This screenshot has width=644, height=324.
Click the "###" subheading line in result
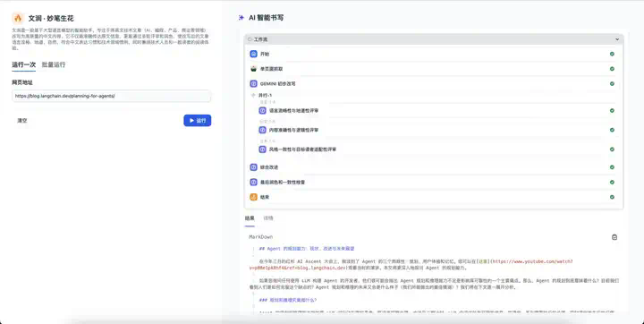point(287,300)
